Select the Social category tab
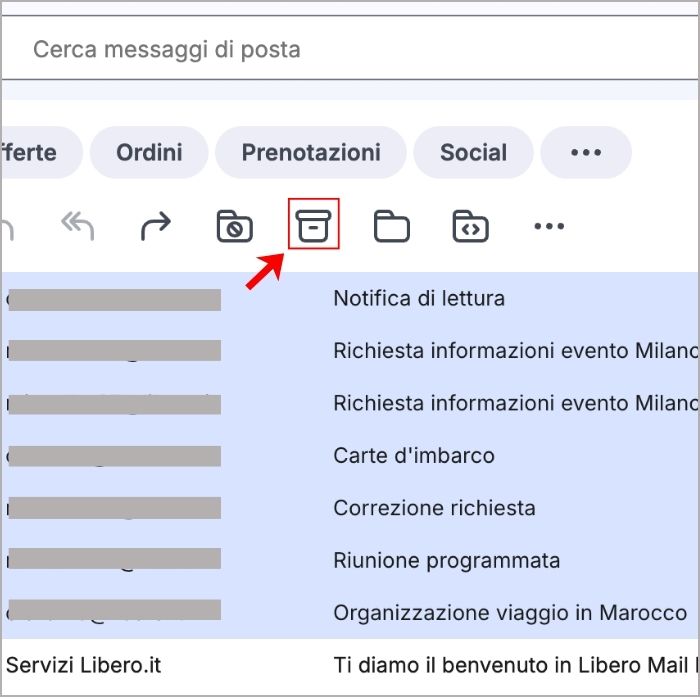This screenshot has height=700, width=700. tap(473, 152)
